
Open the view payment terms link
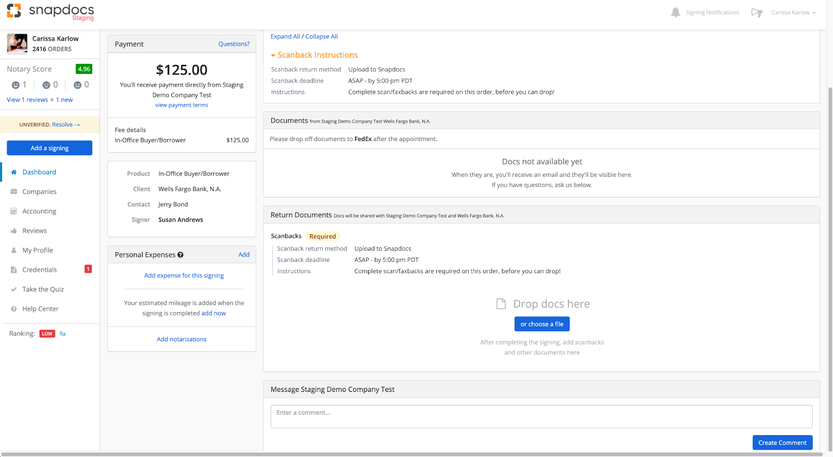[181, 105]
